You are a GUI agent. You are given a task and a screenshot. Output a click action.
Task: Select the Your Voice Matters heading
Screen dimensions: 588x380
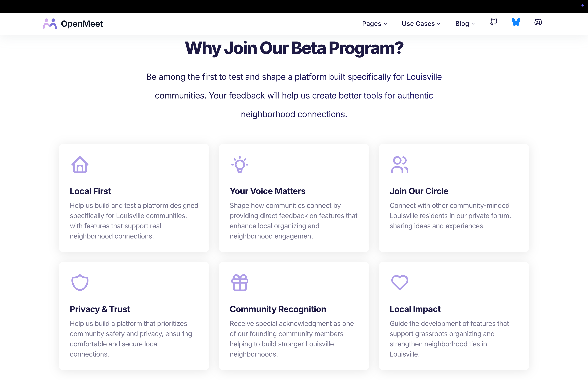click(x=267, y=191)
